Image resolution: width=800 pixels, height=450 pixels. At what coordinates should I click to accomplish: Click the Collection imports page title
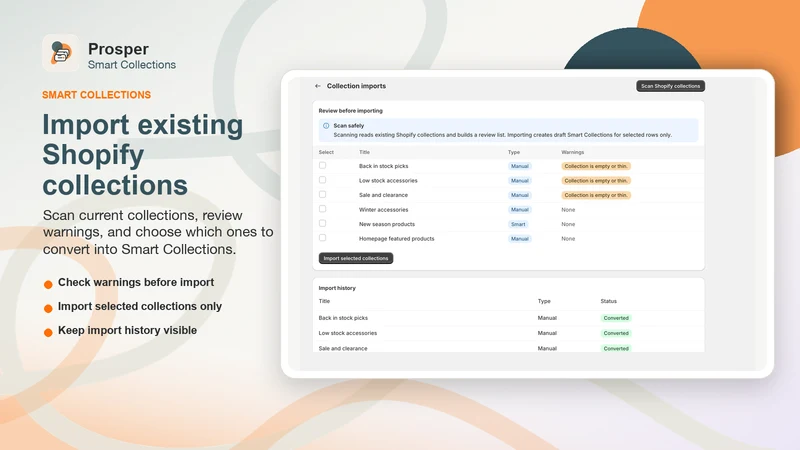click(x=356, y=86)
